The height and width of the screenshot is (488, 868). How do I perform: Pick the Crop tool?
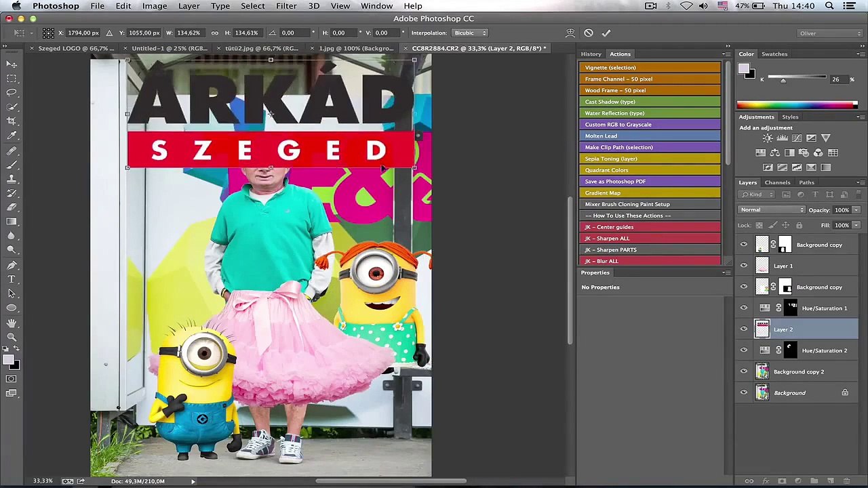tap(12, 121)
